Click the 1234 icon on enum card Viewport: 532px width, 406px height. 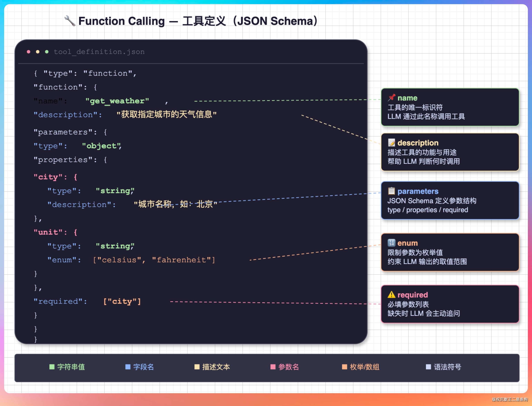pos(391,243)
